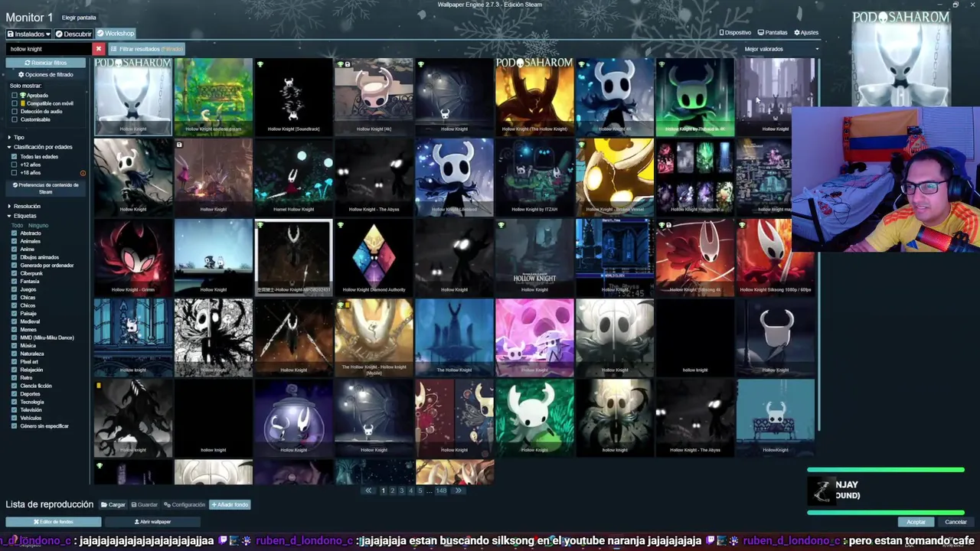Go to first page arrow in pagination
Image resolution: width=980 pixels, height=551 pixels.
point(368,491)
